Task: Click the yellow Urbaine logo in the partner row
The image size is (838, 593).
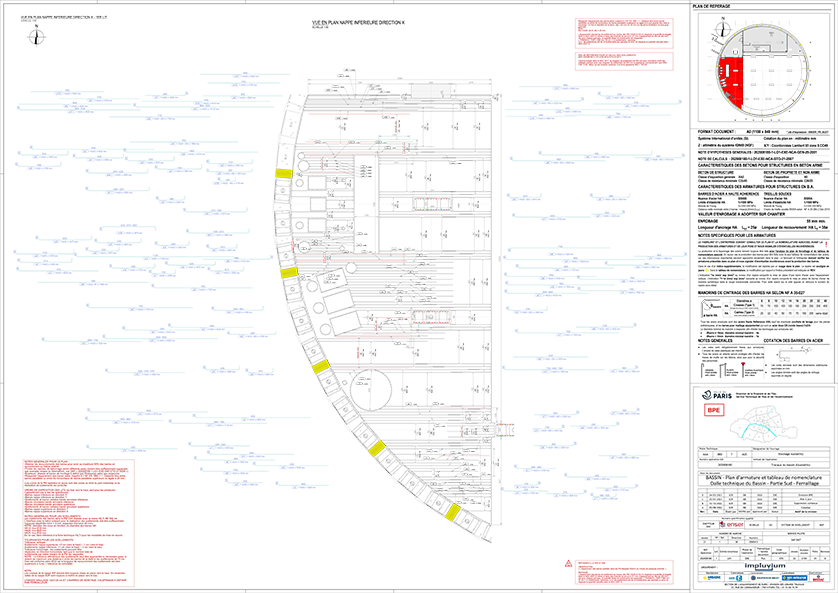Action: point(711,578)
